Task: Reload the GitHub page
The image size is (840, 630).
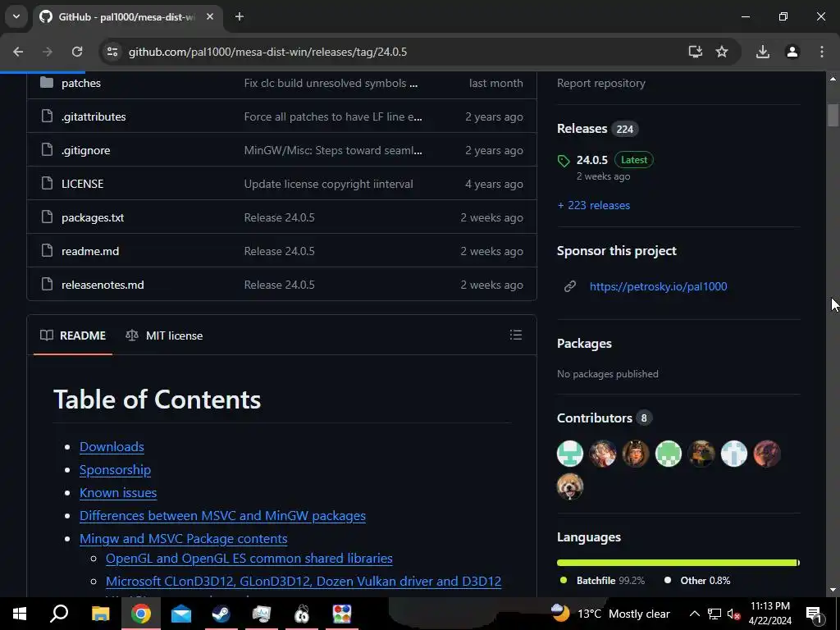Action: click(77, 52)
